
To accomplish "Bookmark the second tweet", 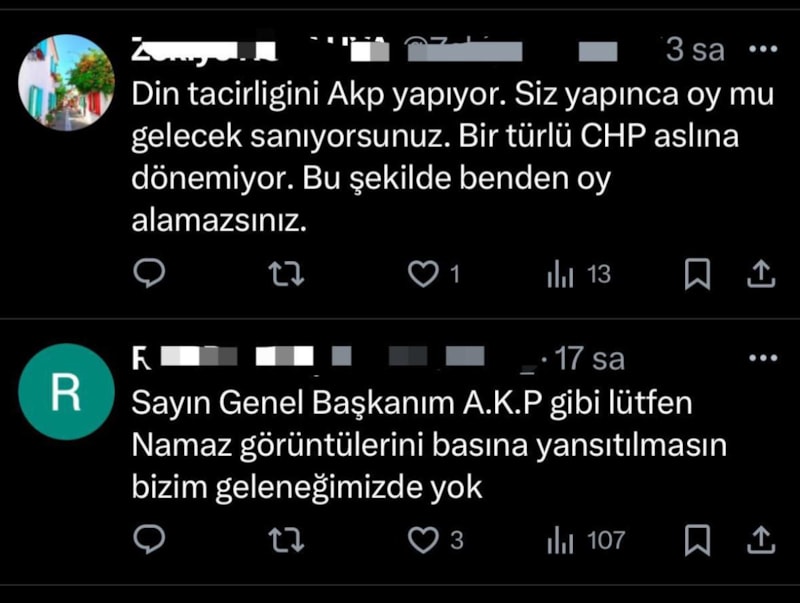I will (x=697, y=540).
